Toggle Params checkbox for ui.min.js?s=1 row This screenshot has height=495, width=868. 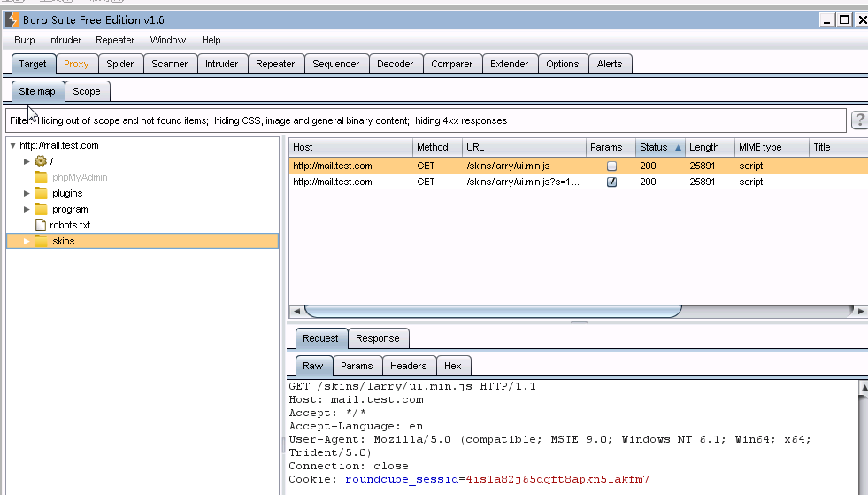pyautogui.click(x=611, y=182)
